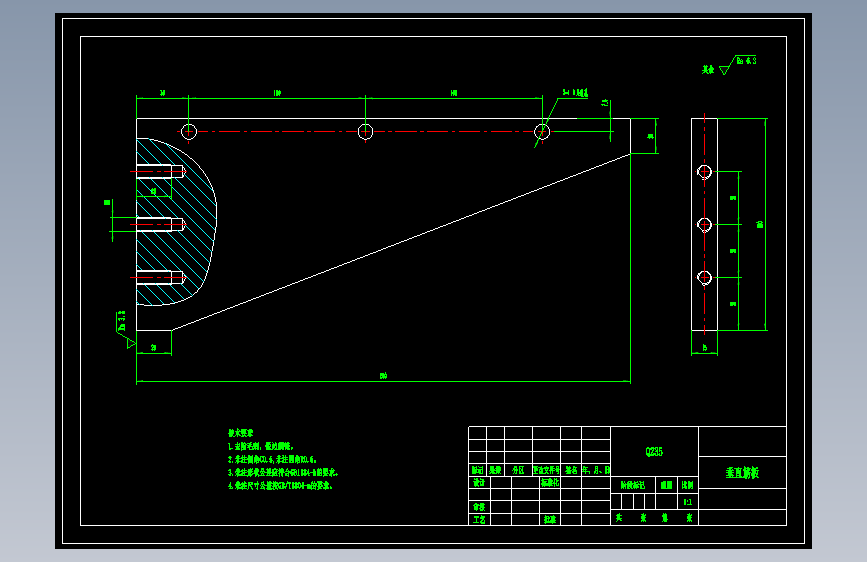Select the 技术要求 heading text
Screen dimensions: 867x562
[x=241, y=433]
